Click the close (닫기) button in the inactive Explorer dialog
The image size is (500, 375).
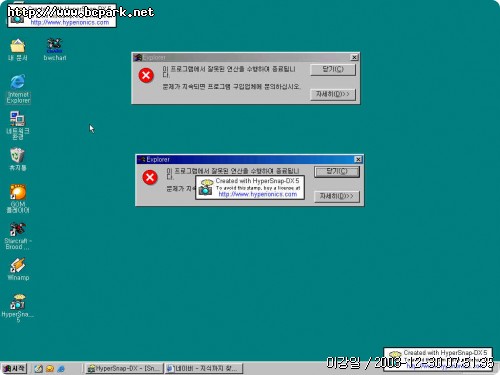click(x=333, y=70)
